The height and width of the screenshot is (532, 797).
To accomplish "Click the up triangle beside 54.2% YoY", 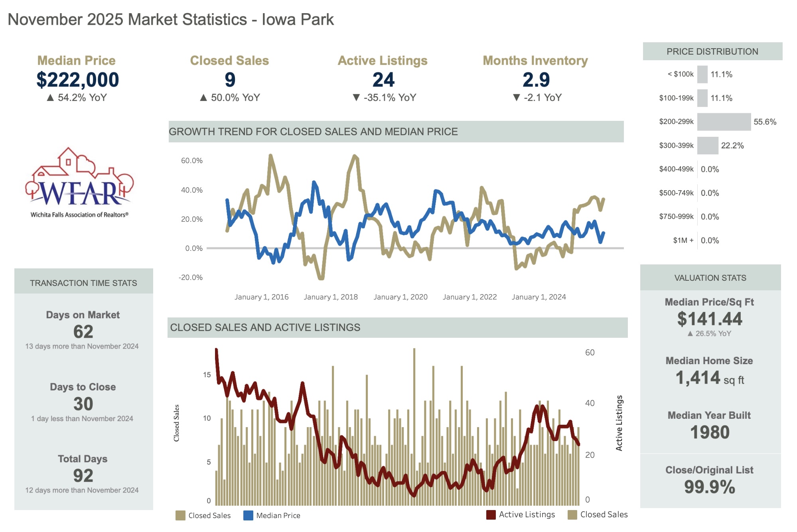I will [50, 98].
